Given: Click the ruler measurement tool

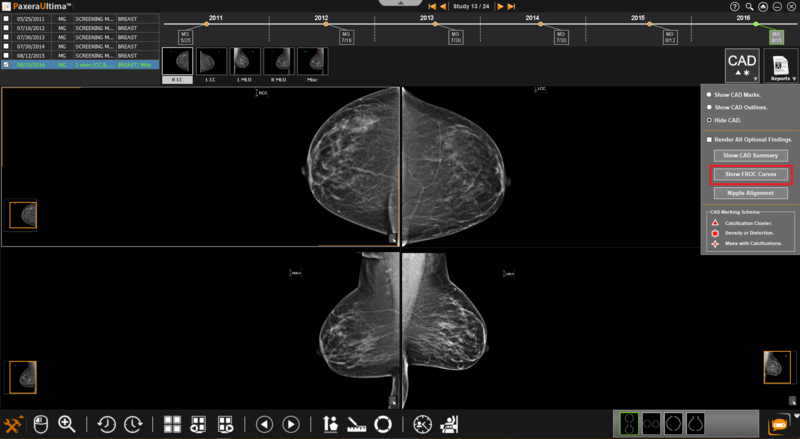Looking at the screenshot, I should point(356,424).
